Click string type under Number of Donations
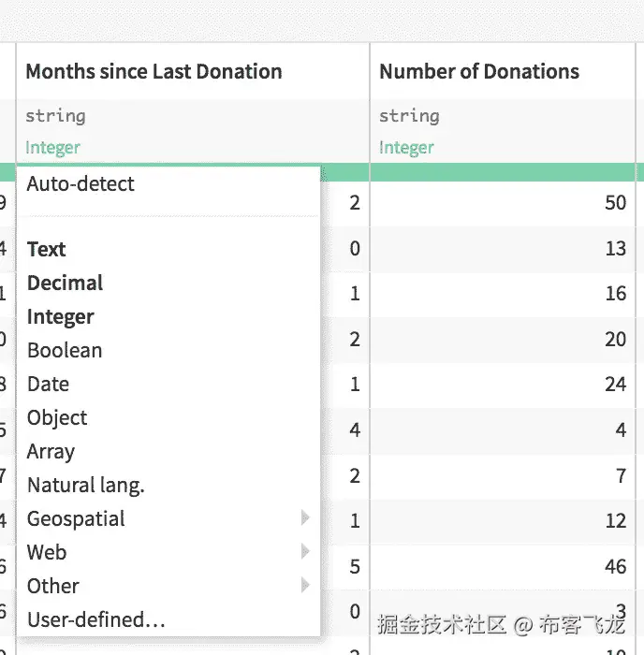Viewport: 644px width, 655px height. pos(409,116)
